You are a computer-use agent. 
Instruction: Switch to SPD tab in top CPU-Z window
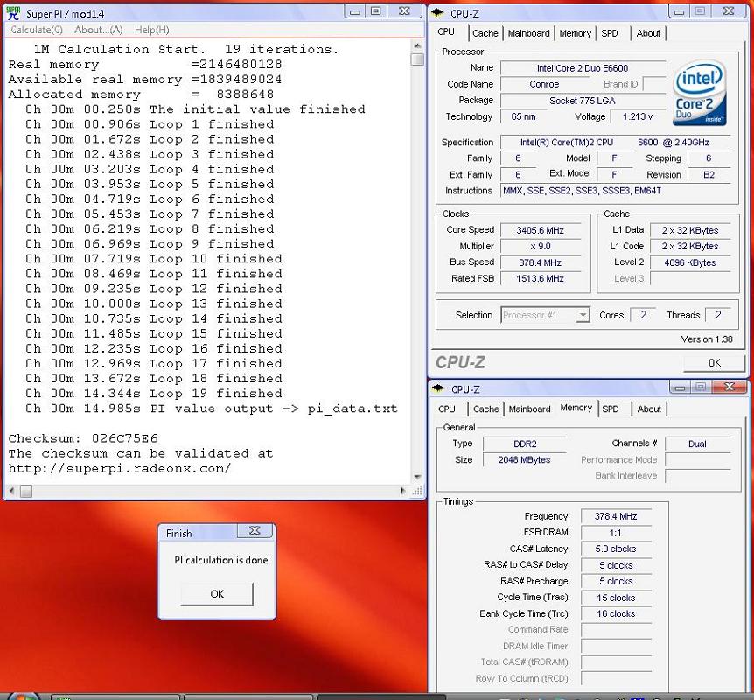pyautogui.click(x=610, y=33)
